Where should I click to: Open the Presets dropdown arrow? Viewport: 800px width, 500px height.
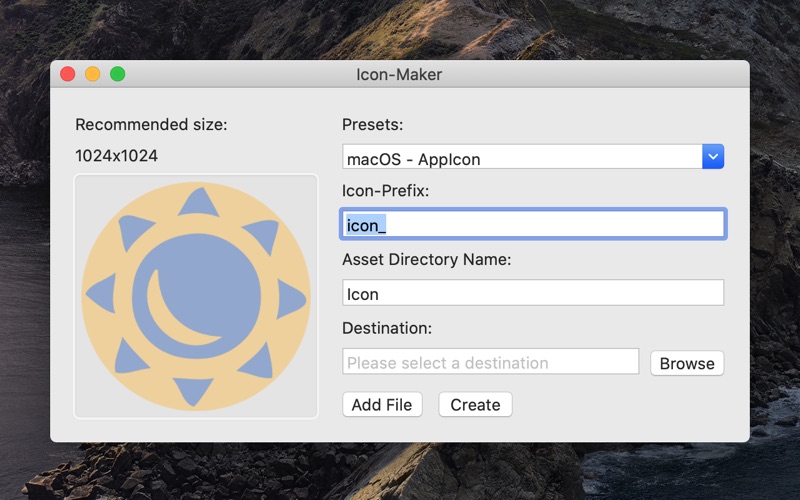(713, 157)
